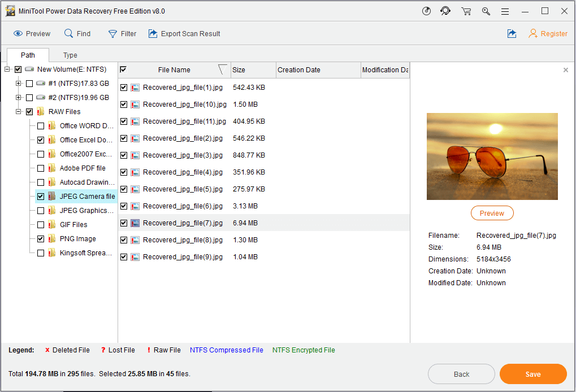Uncheck the Office Excel Document checkbox
Screen dimensions: 576x392
click(41, 140)
